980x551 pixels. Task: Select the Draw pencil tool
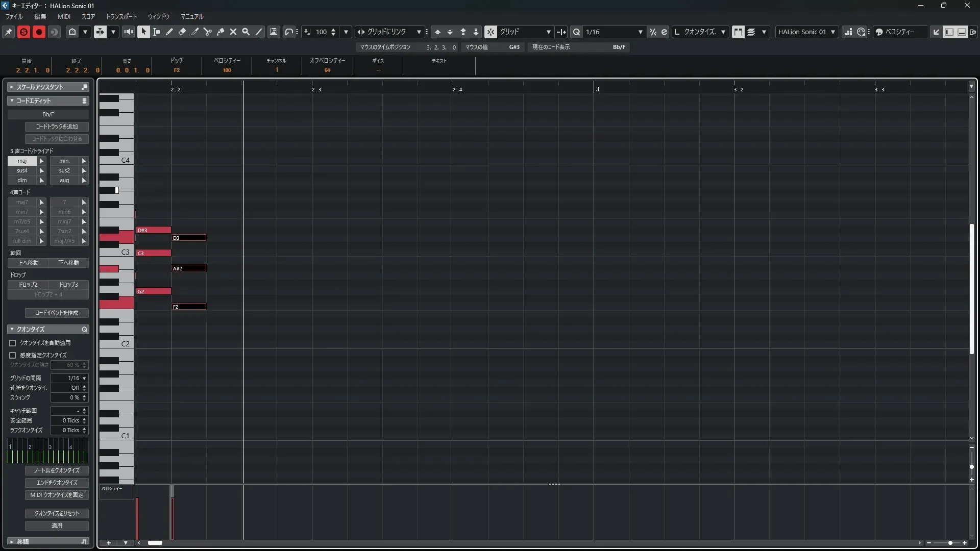point(169,32)
